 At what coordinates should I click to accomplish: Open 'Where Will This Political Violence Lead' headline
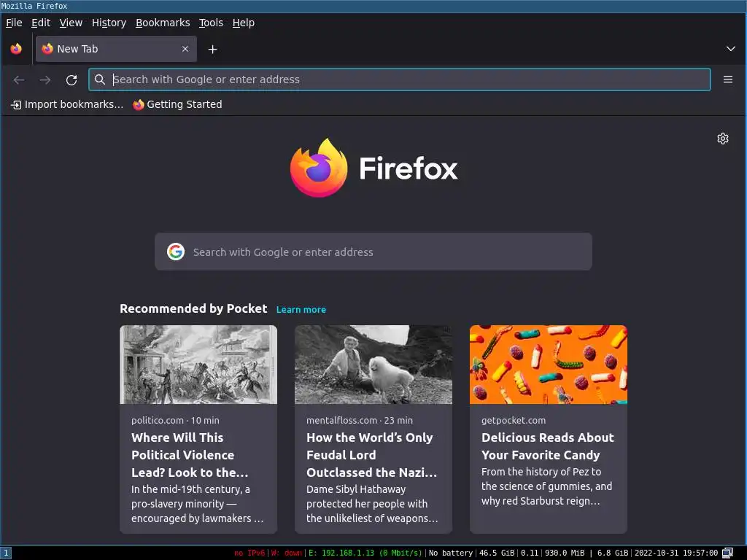190,455
